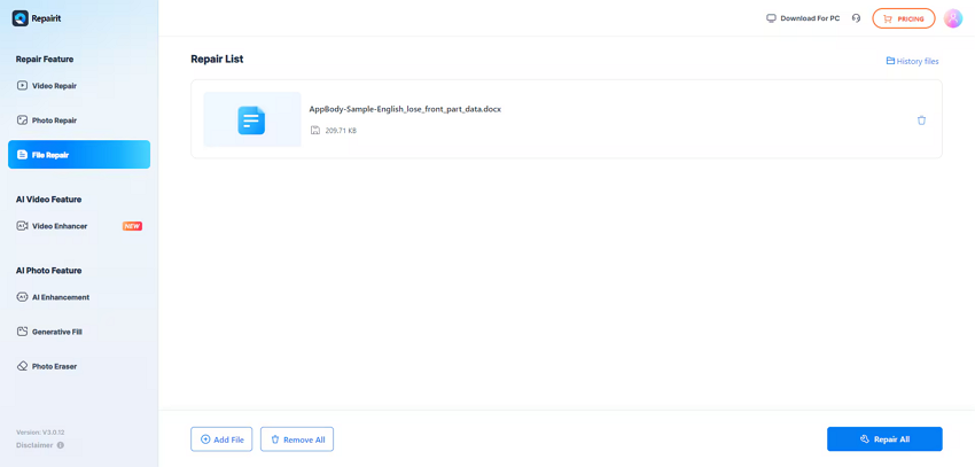977x468 pixels.
Task: Click the Download For PC link
Action: (802, 18)
